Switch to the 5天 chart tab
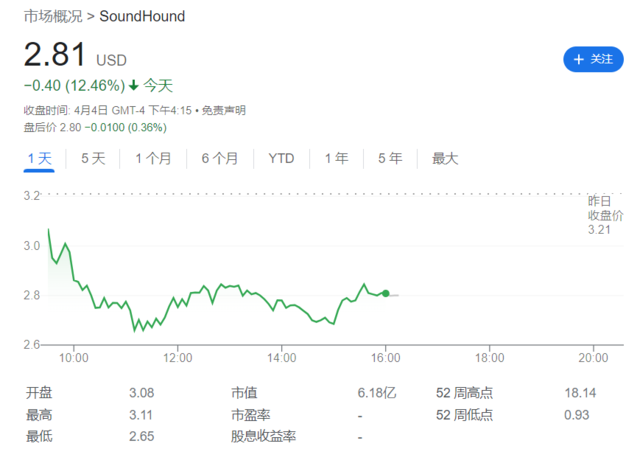This screenshot has width=640, height=449. coord(93,158)
